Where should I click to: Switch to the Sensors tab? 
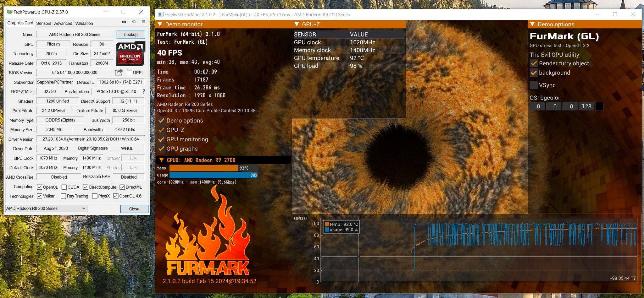(x=43, y=23)
